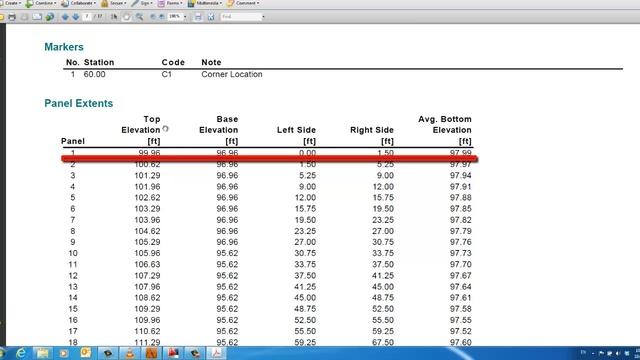Click the 'Right Side' column header
This screenshot has width=640, height=360.
coord(372,130)
